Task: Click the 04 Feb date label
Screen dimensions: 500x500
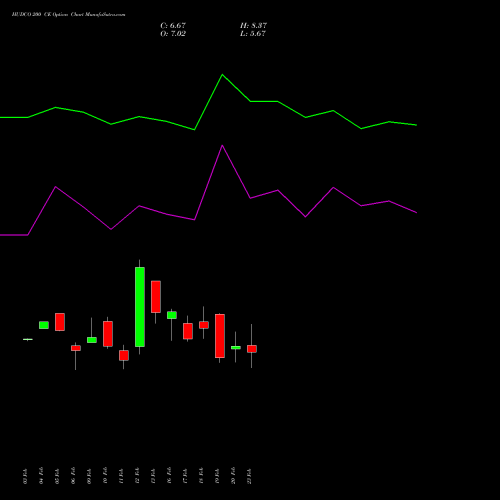Action: coord(41,476)
